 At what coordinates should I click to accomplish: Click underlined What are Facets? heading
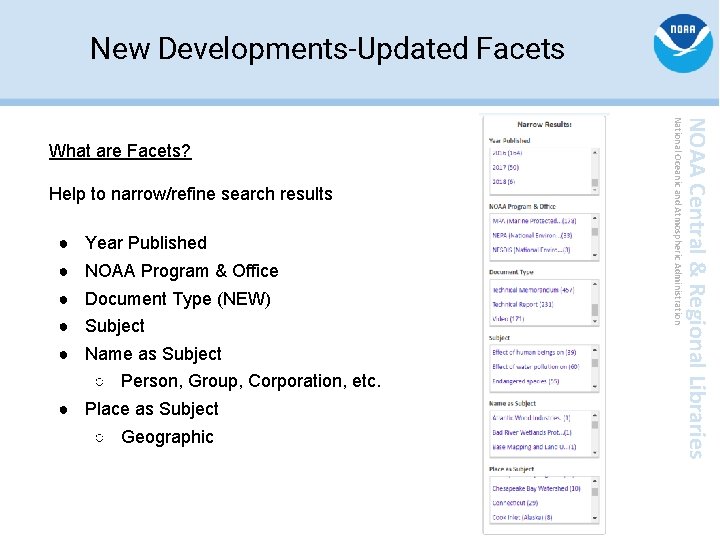coord(120,151)
